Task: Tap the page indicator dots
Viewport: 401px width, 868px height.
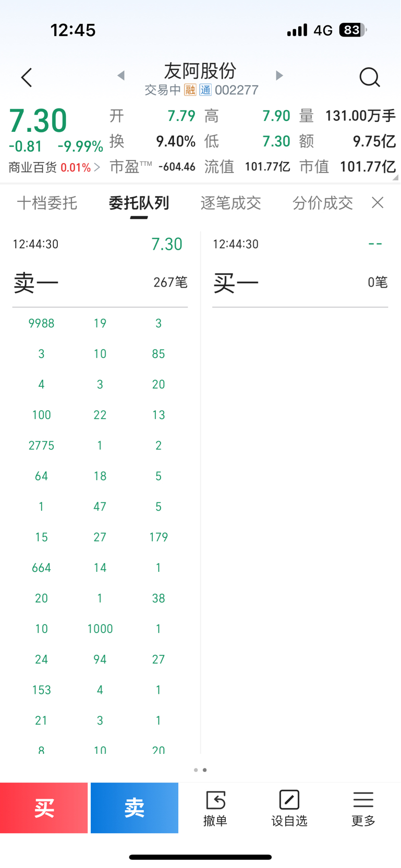Action: coord(200,769)
